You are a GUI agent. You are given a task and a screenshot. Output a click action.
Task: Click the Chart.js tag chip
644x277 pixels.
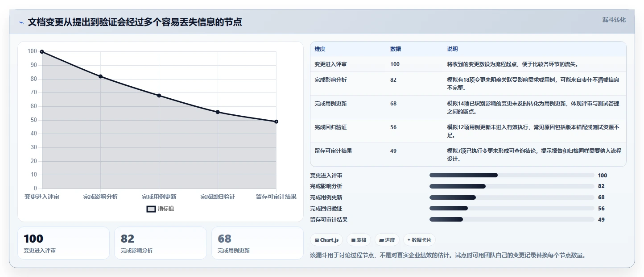pyautogui.click(x=326, y=240)
